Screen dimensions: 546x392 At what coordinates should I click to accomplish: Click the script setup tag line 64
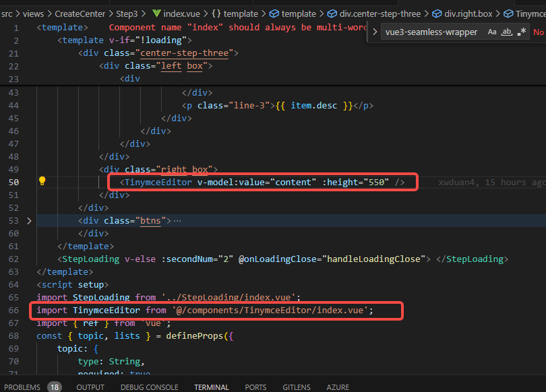pyautogui.click(x=72, y=285)
